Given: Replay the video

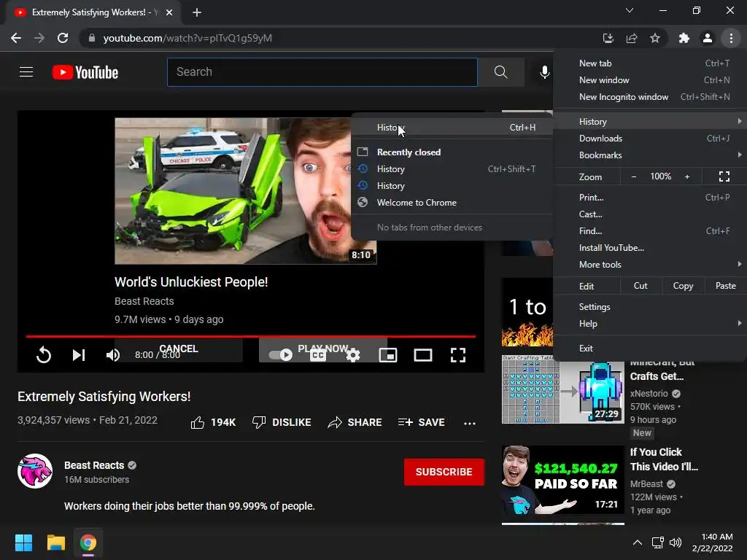Looking at the screenshot, I should [43, 355].
